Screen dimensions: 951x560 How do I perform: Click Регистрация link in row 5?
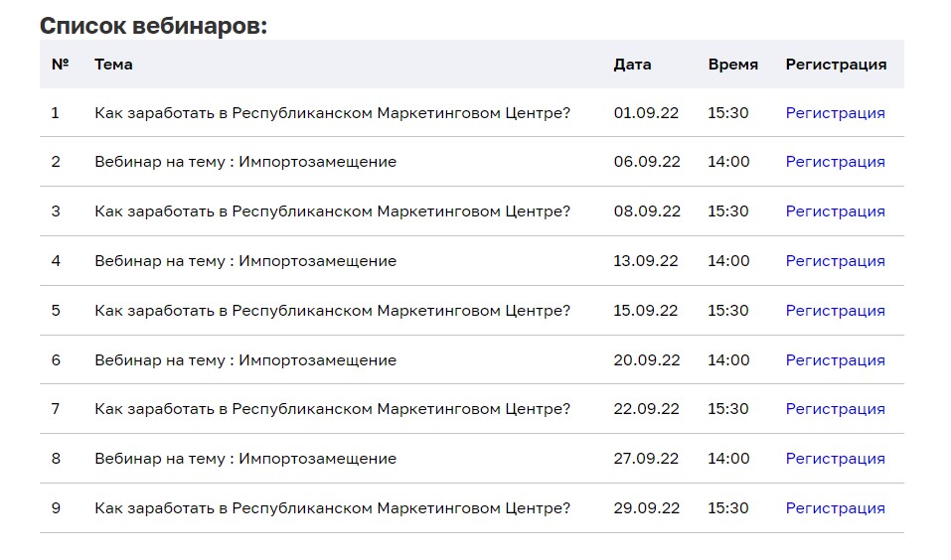click(835, 311)
